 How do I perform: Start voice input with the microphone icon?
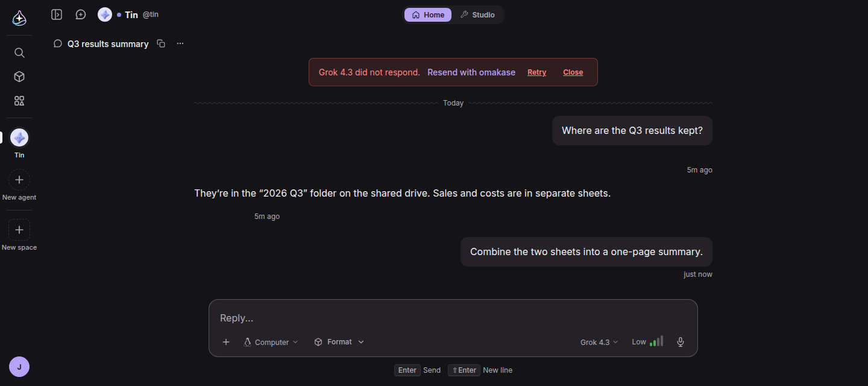(681, 342)
